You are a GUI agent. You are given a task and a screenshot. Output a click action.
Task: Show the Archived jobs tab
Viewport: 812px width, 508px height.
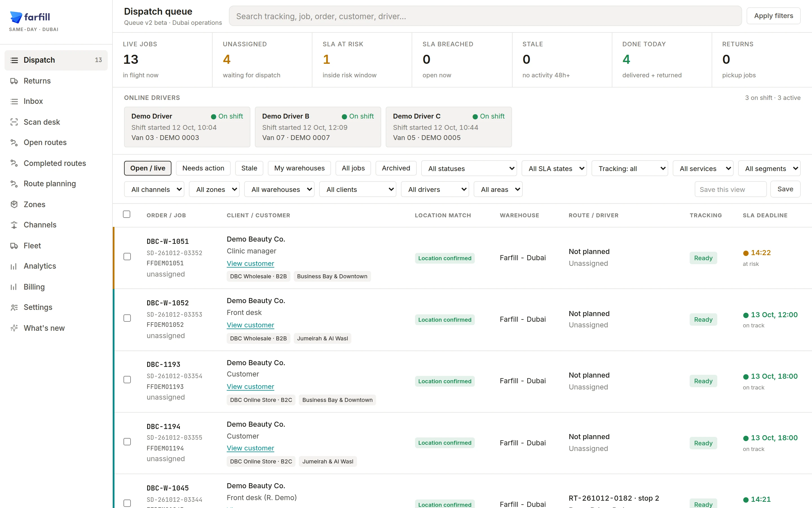[396, 168]
